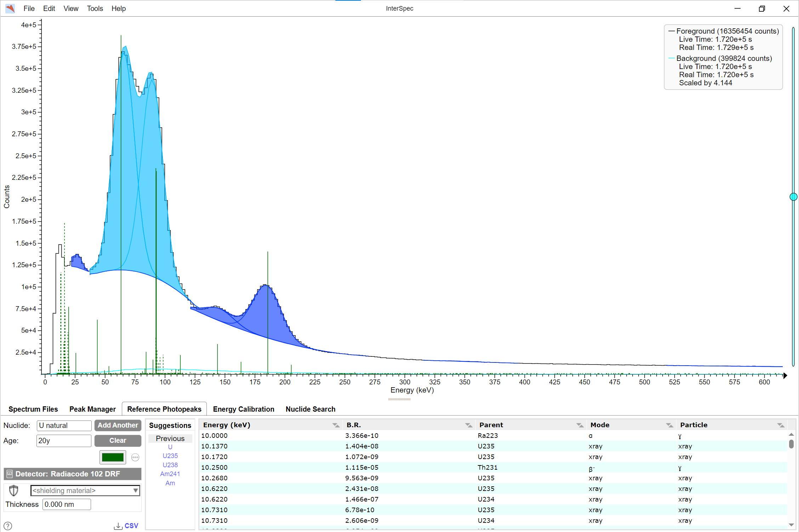Switch to the Peak Manager tab

tap(92, 409)
